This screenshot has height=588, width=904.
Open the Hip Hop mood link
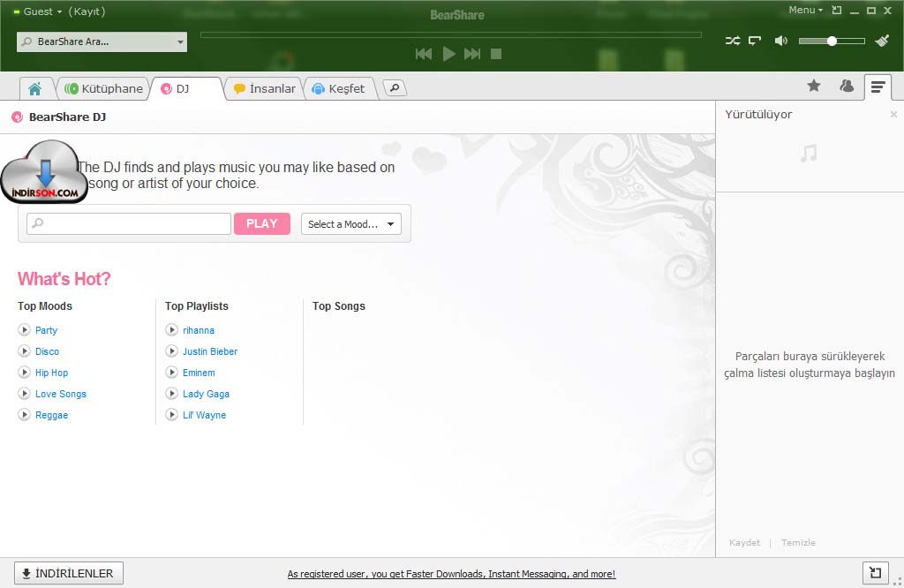tap(52, 373)
